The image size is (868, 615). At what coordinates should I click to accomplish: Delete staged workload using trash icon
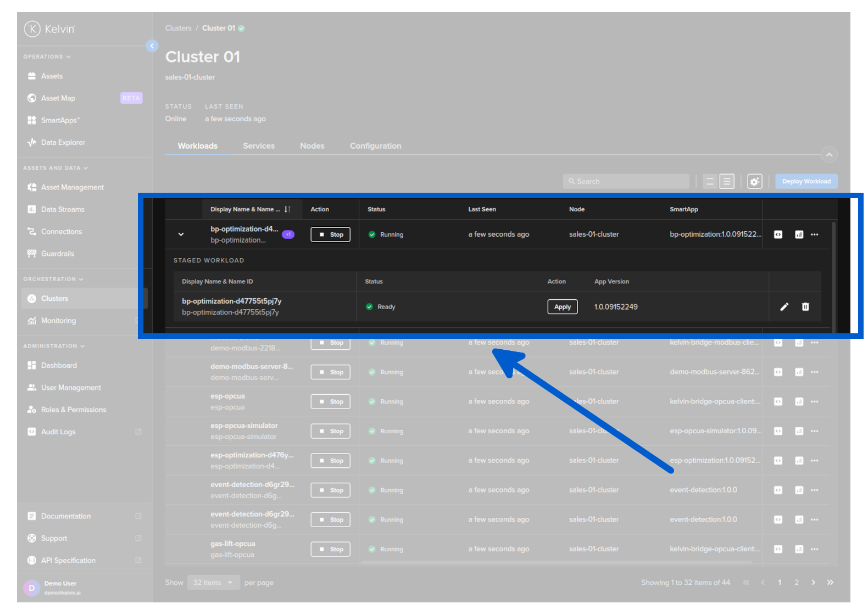click(x=805, y=307)
